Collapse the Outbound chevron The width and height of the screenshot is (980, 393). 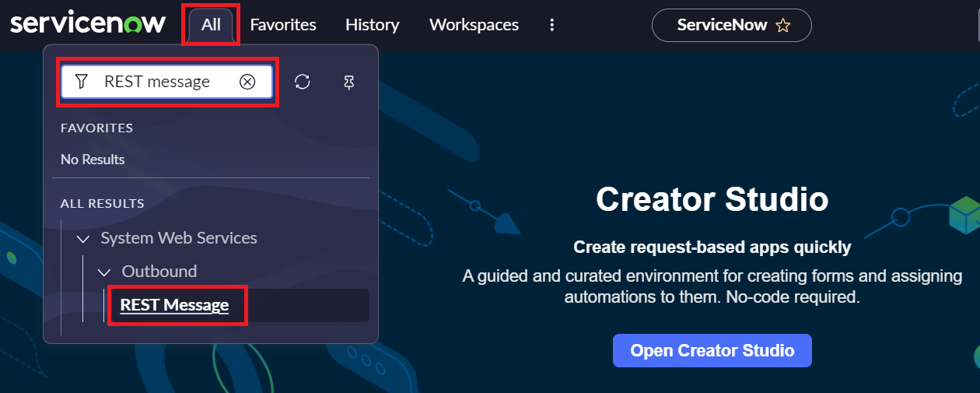point(104,272)
